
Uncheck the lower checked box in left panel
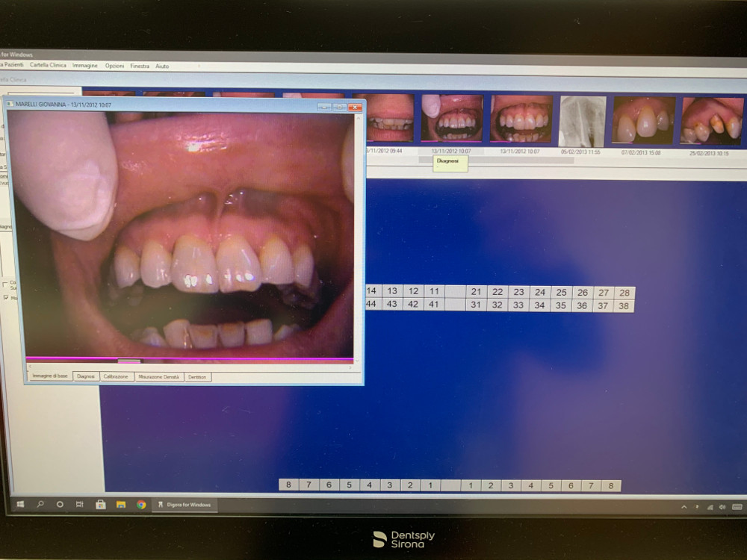[6, 297]
